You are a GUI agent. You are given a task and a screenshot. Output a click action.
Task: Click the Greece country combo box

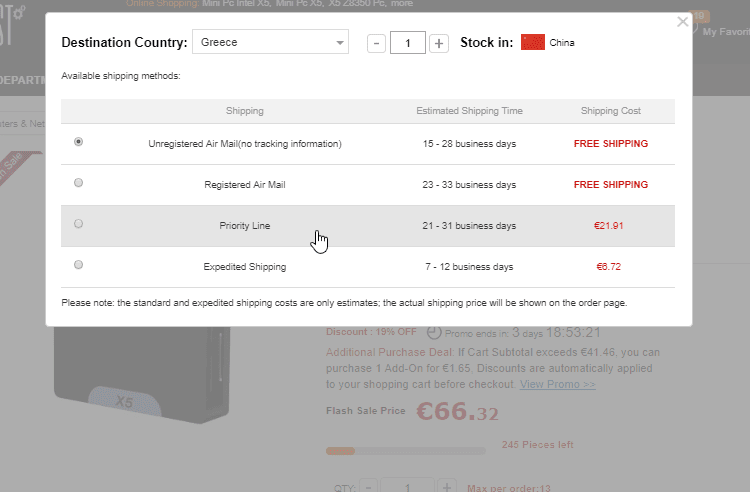coord(270,42)
